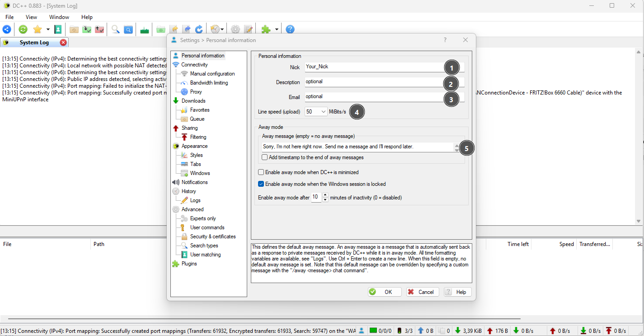
Task: Click Match downloaded lists toolbar icon
Action: point(186,29)
